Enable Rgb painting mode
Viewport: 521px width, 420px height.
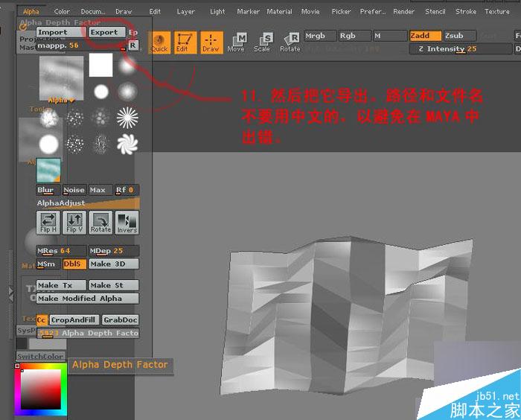[x=354, y=36]
